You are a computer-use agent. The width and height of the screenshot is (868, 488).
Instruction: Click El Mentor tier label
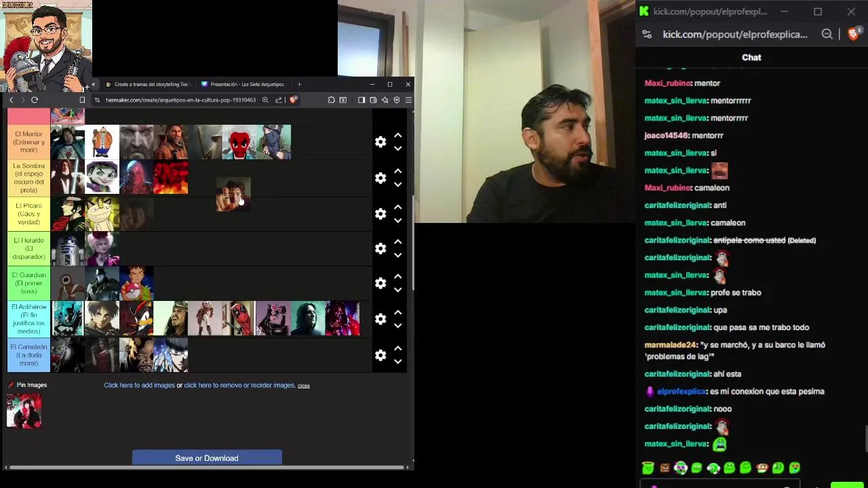coord(28,142)
